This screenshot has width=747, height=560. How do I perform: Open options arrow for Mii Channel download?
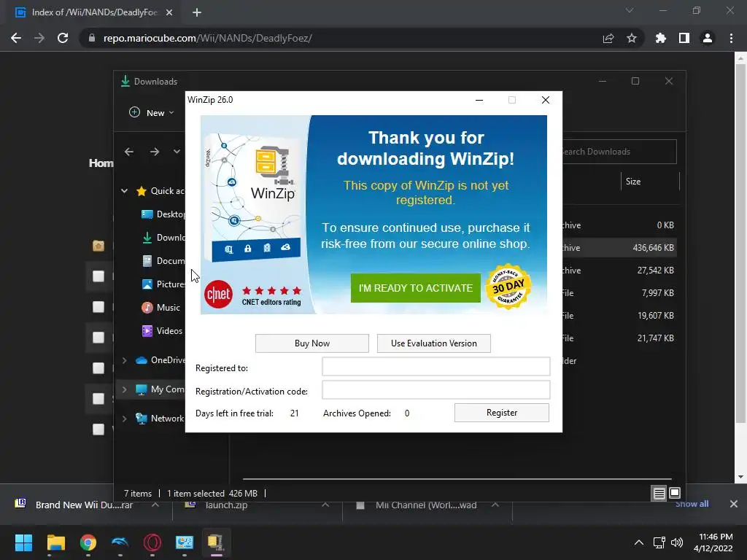[x=495, y=505]
